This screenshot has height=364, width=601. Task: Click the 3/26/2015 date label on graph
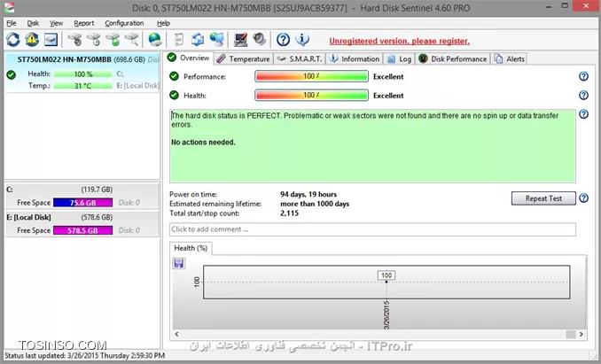click(x=386, y=315)
